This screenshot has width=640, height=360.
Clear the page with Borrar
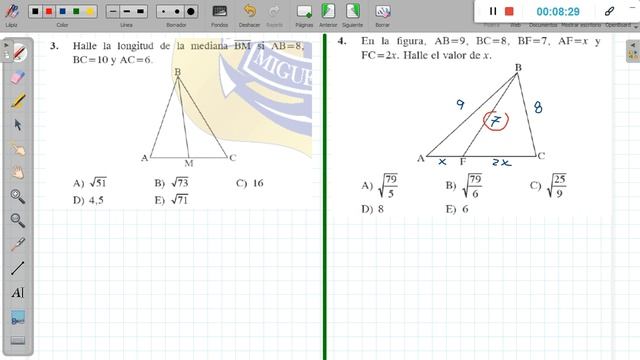pos(382,11)
